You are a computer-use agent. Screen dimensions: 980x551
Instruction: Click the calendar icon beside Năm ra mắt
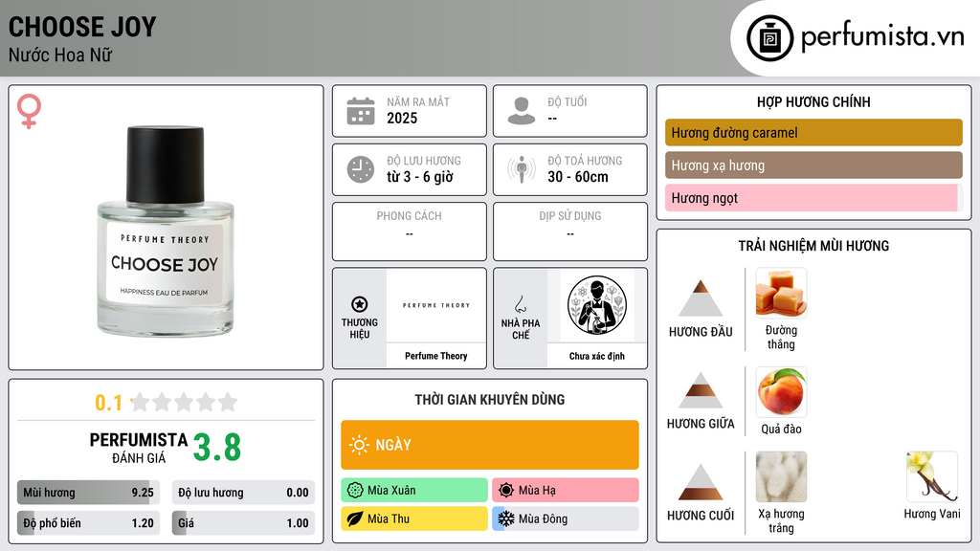tap(361, 111)
